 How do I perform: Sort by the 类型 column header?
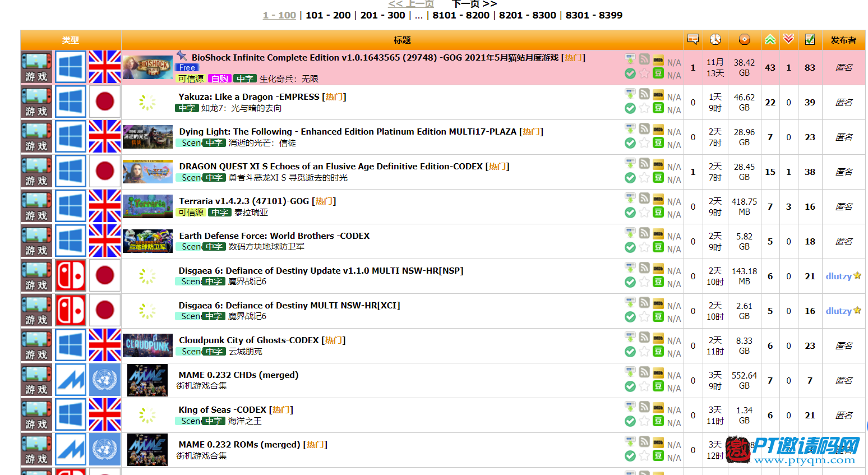coord(71,40)
